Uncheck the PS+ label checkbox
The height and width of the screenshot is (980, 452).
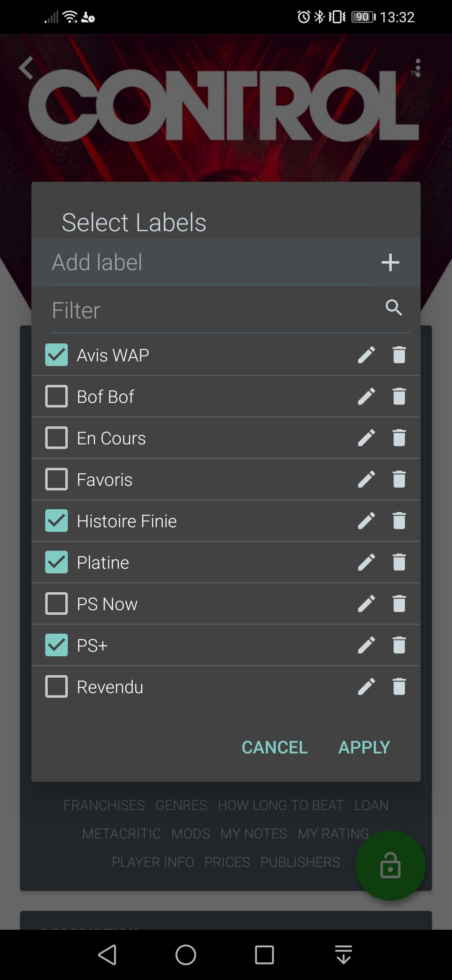coord(56,645)
